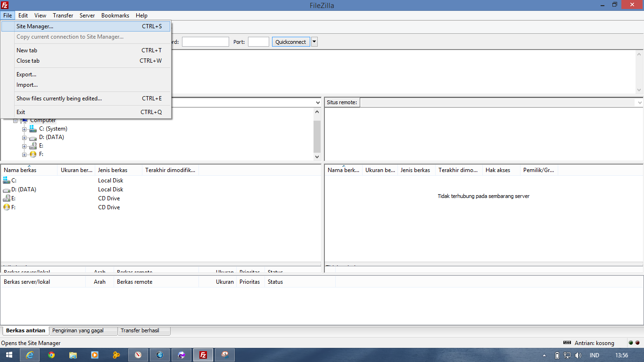
Task: Click the FileZilla logo in the title bar
Action: coord(4,5)
